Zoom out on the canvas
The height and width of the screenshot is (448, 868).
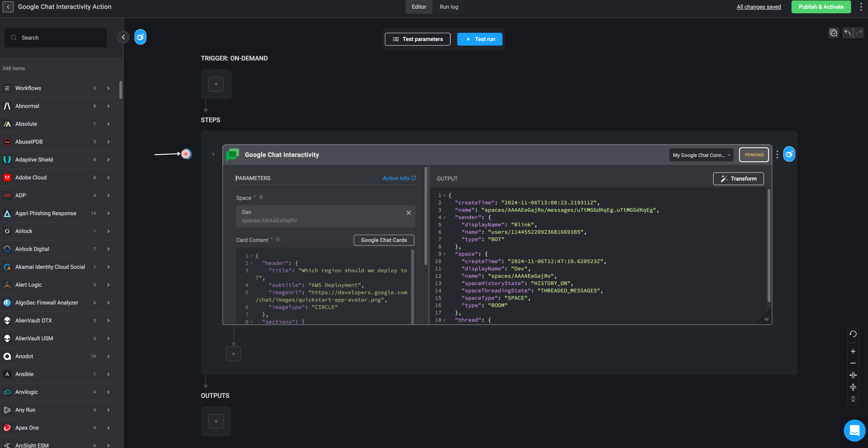point(853,363)
